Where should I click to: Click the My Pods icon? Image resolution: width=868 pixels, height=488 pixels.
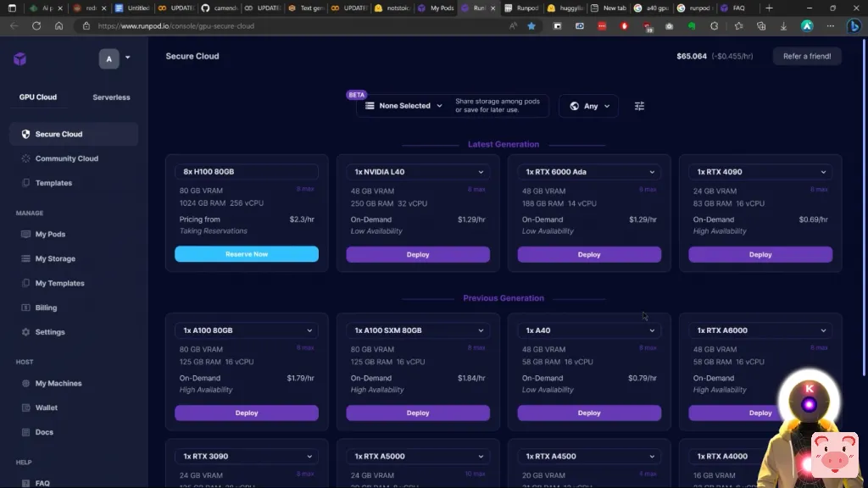(25, 234)
